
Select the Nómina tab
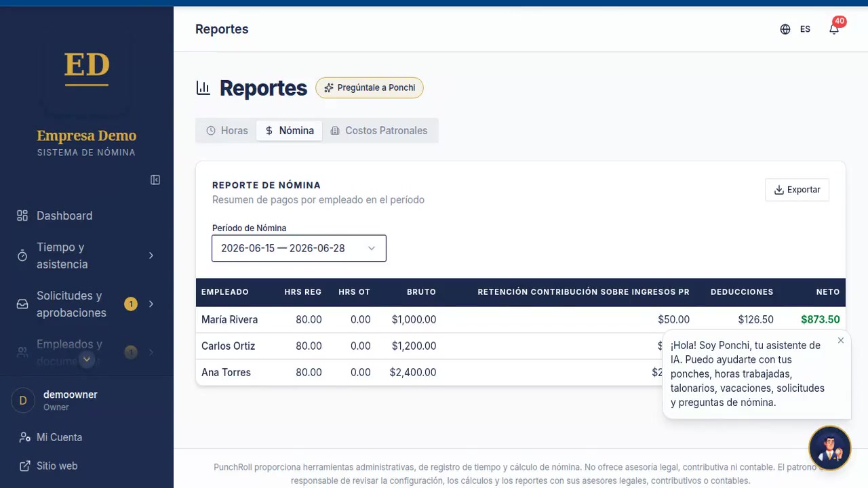[290, 131]
